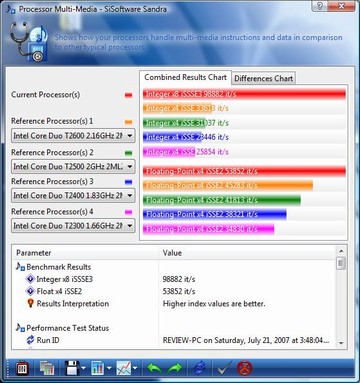Click the title bar application icon

coord(11,9)
